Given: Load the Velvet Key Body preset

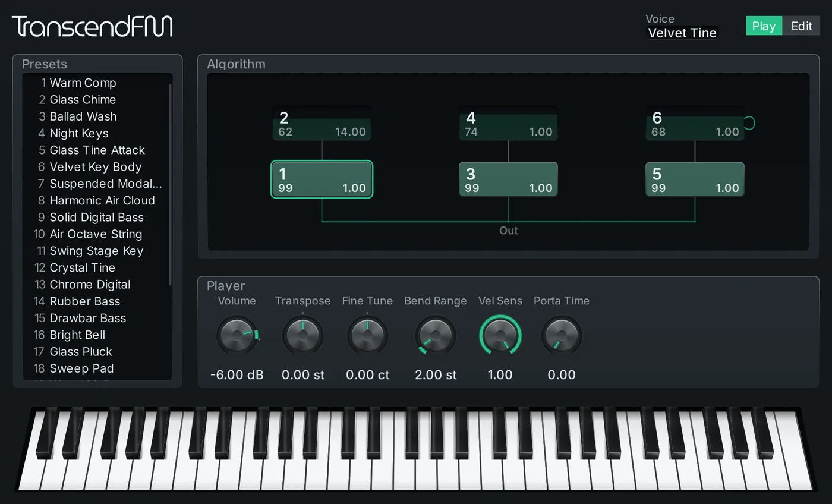Looking at the screenshot, I should pos(97,167).
